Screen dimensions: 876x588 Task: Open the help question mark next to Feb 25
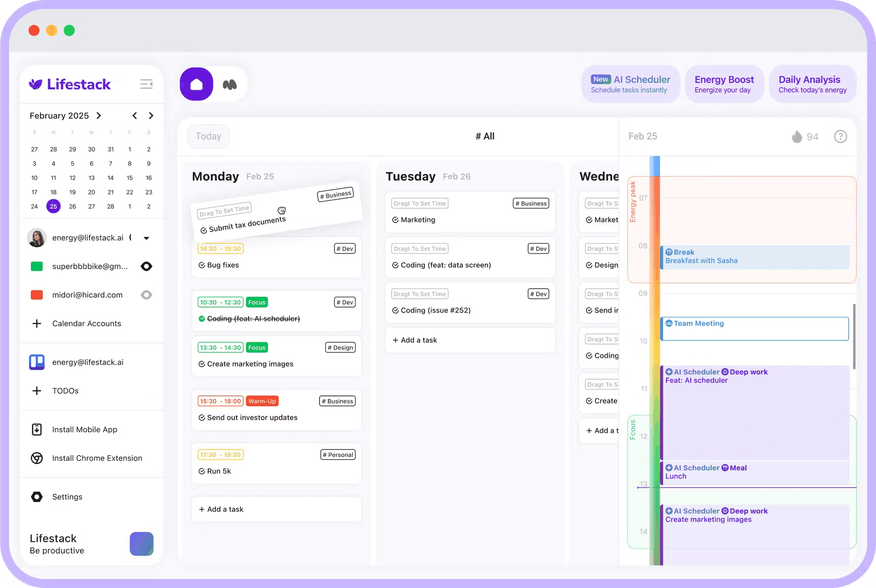[x=840, y=136]
